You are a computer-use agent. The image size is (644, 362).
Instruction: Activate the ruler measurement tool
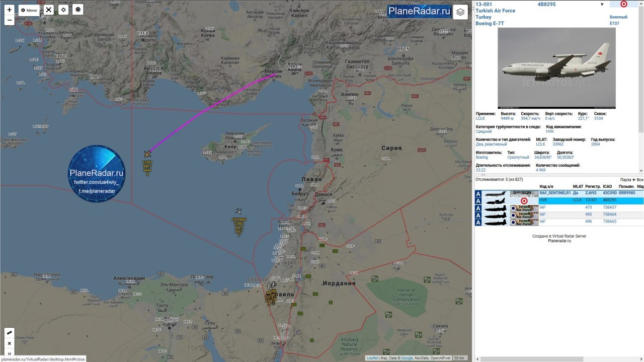[10, 333]
